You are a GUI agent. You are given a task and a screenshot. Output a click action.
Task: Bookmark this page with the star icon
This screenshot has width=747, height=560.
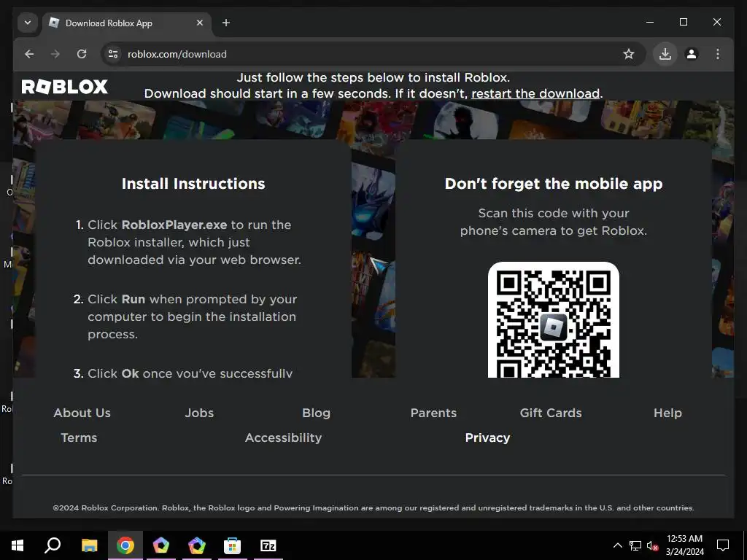click(629, 54)
